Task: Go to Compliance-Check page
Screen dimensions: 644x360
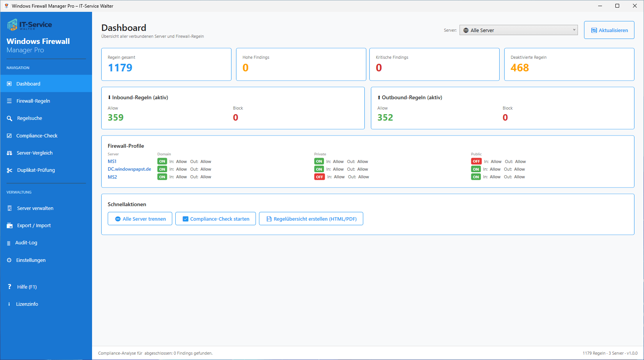Action: [37, 136]
